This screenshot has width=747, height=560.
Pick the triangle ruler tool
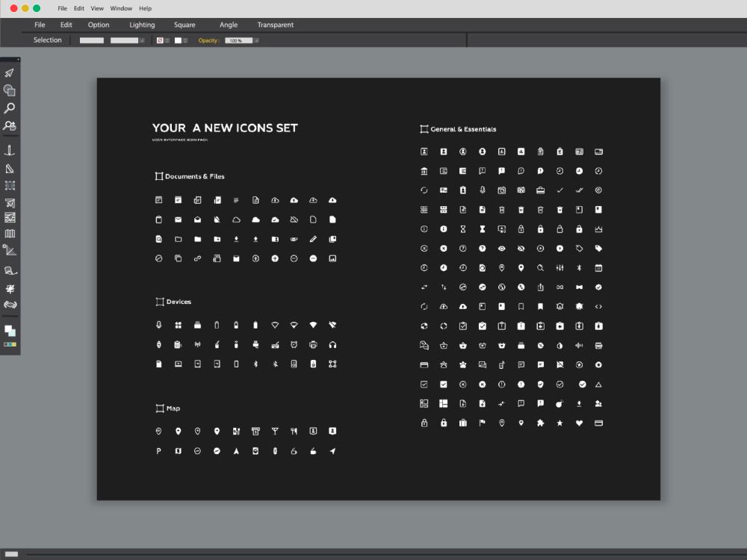(10, 169)
